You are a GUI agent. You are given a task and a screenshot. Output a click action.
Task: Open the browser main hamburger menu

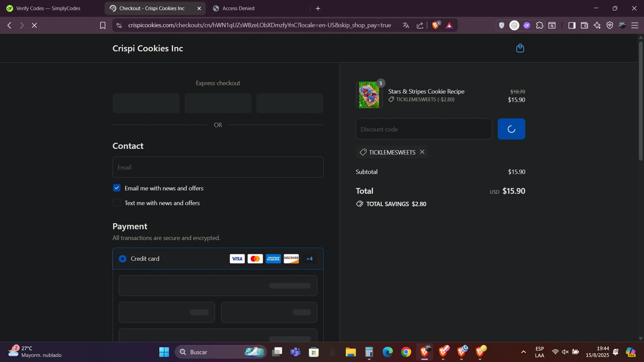[635, 25]
